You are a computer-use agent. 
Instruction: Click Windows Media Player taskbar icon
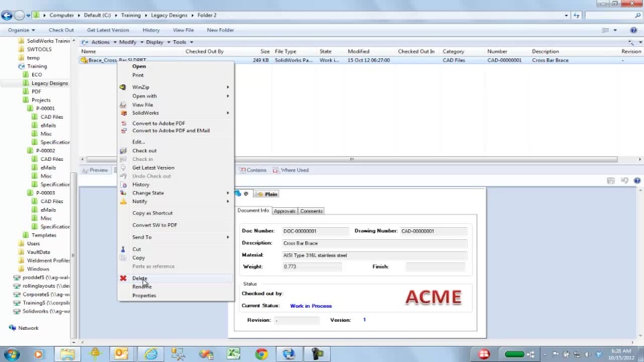38,354
